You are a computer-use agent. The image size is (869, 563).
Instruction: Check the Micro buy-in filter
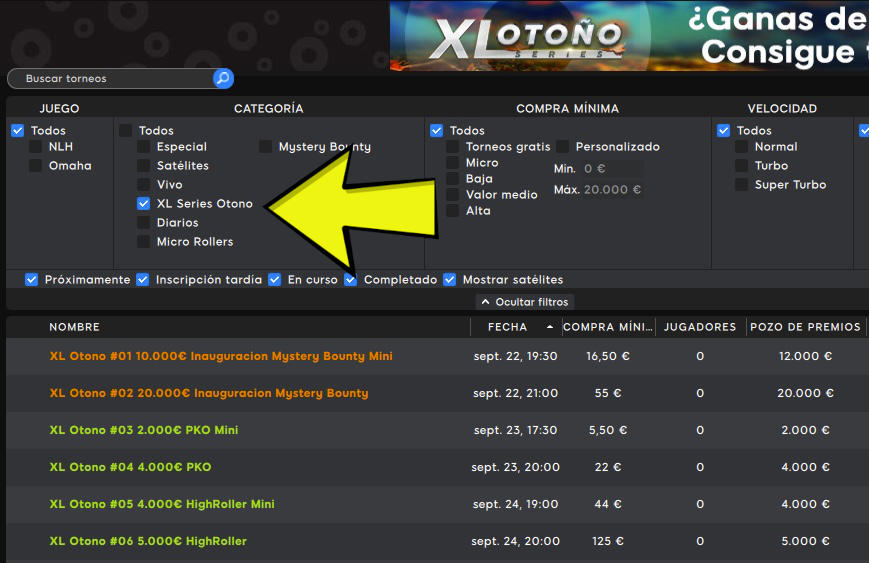coord(453,163)
